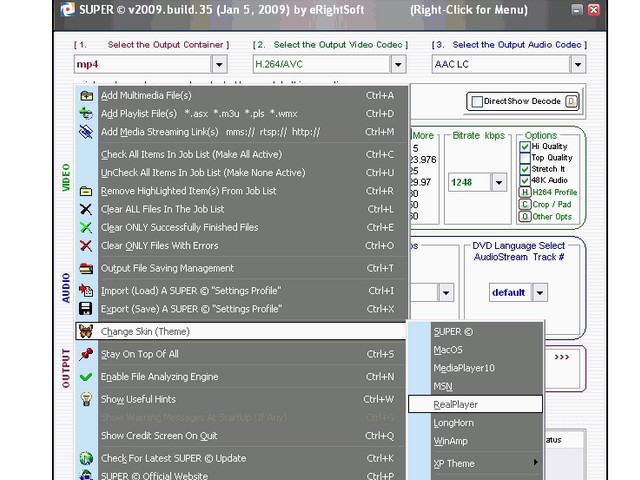This screenshot has height=480, width=640.
Task: Pick the highlighted RealPlayer skin
Action: coord(476,404)
